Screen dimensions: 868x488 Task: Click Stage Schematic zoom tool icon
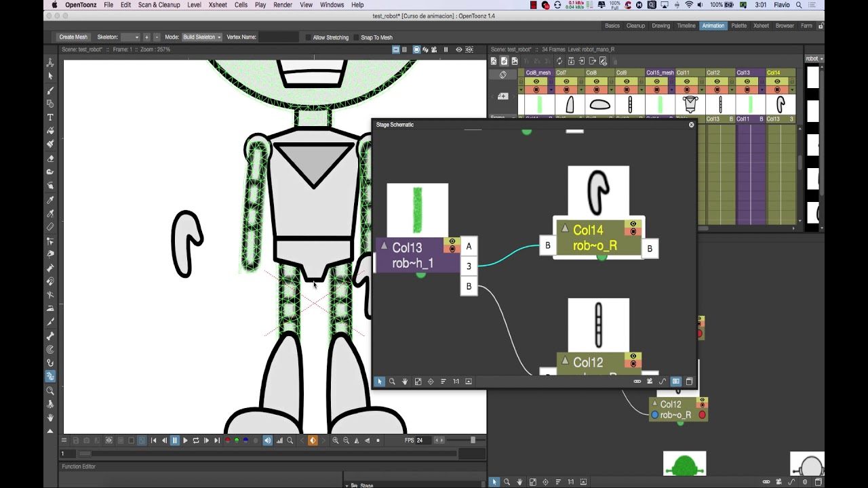[x=392, y=382]
